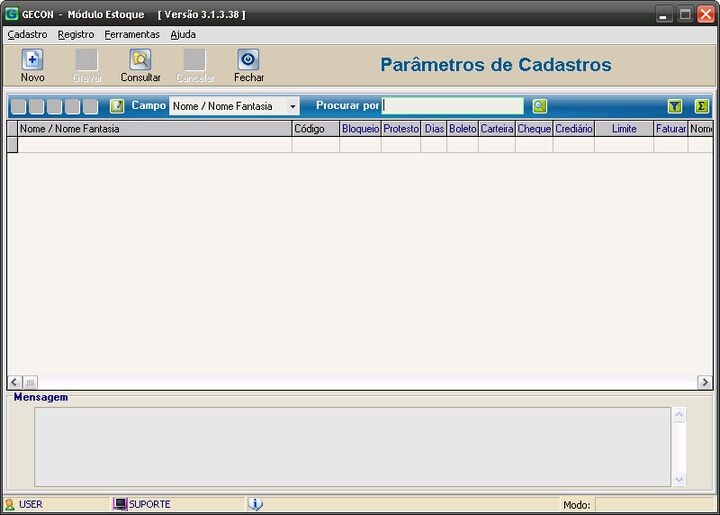
Task: Expand the Campo dropdown arrow
Action: 292,106
